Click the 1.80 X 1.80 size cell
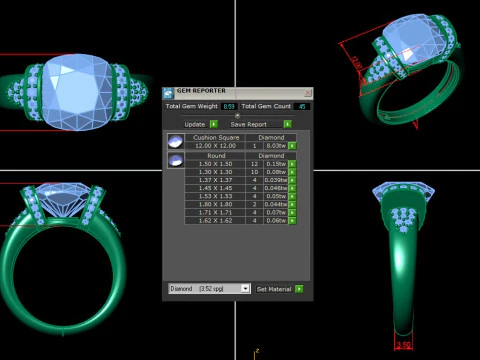Image resolution: width=480 pixels, height=360 pixels. [x=215, y=204]
